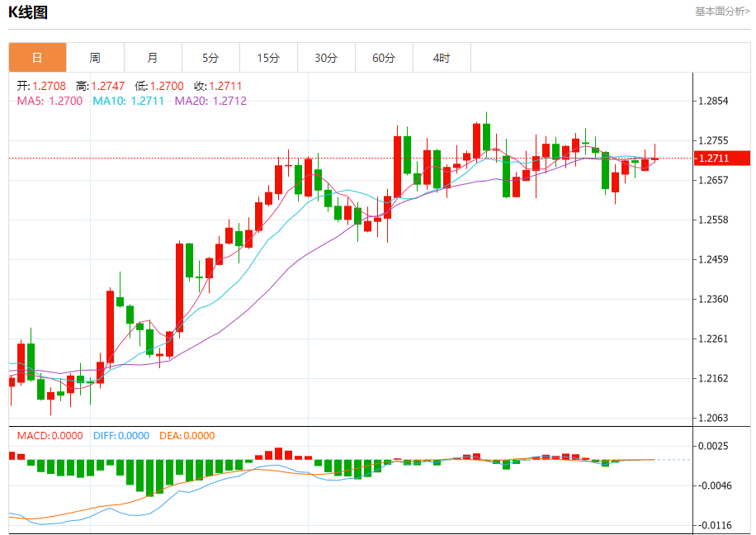Click the MA10: 1.2711 legend
756x535 pixels.
[128, 101]
